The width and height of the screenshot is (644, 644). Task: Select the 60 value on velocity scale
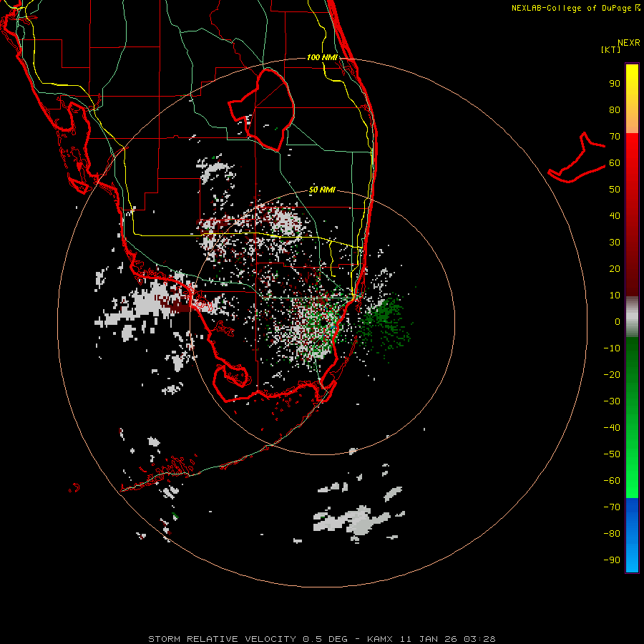(x=615, y=163)
